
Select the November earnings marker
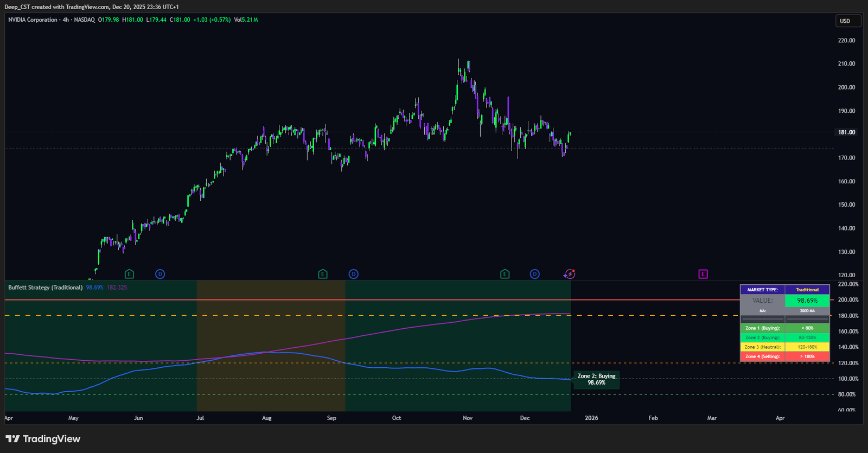point(505,274)
